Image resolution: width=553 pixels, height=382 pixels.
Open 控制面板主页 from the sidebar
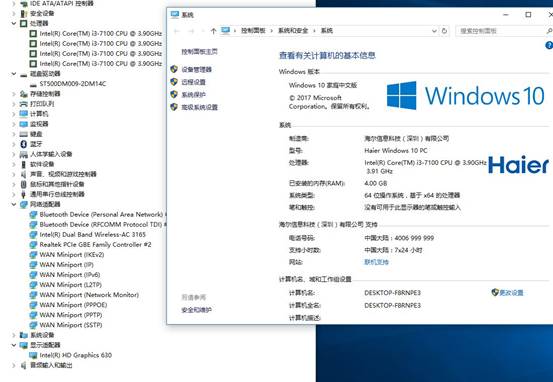tap(200, 52)
